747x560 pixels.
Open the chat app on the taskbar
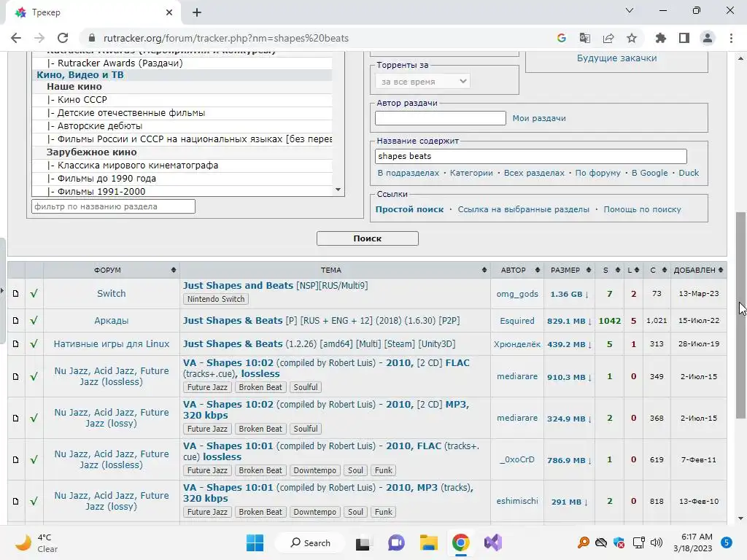396,542
